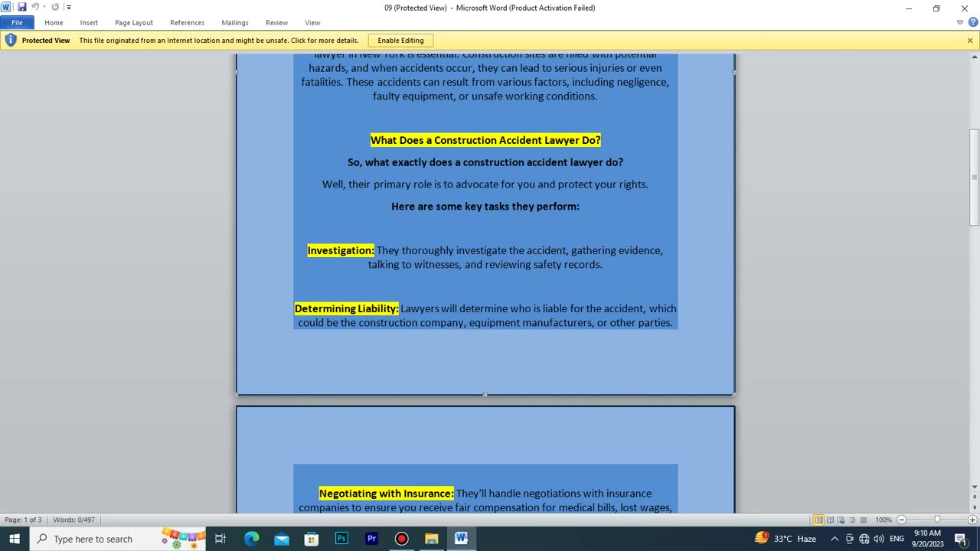The width and height of the screenshot is (980, 551).
Task: Switch to Outline view in status bar
Action: tap(852, 520)
